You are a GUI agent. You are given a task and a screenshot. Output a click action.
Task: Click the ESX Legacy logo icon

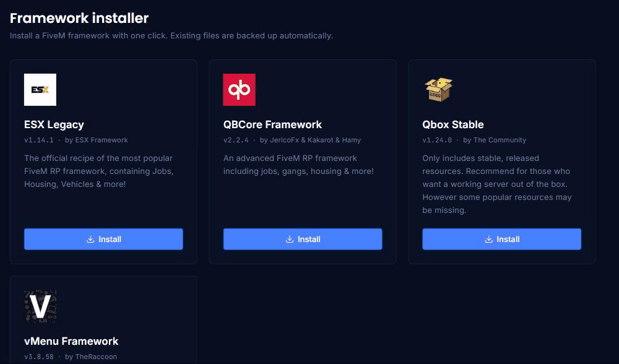point(40,90)
